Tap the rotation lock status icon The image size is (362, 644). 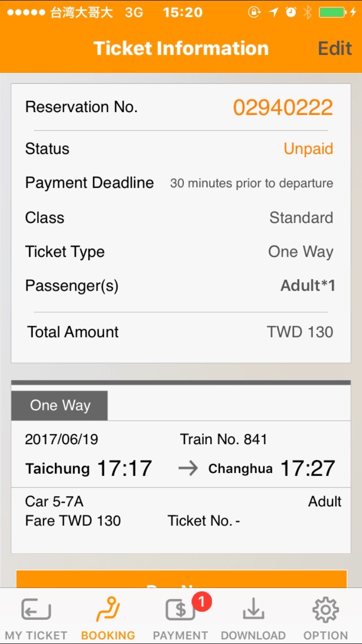point(254,13)
